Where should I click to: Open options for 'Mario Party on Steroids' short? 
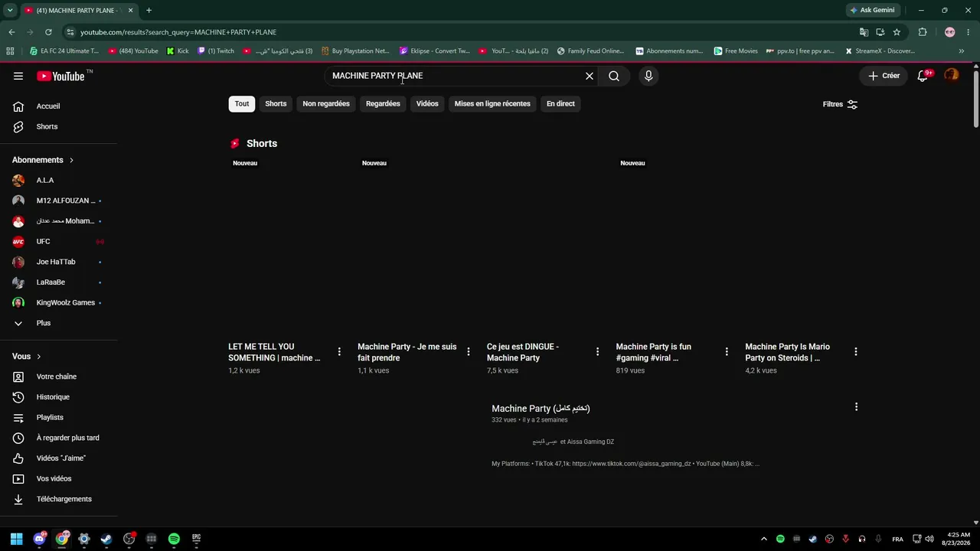click(x=856, y=352)
